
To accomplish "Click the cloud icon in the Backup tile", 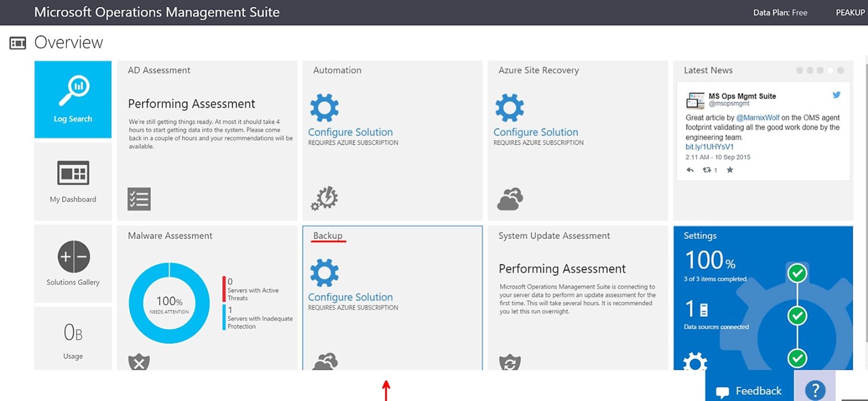I will coord(325,361).
